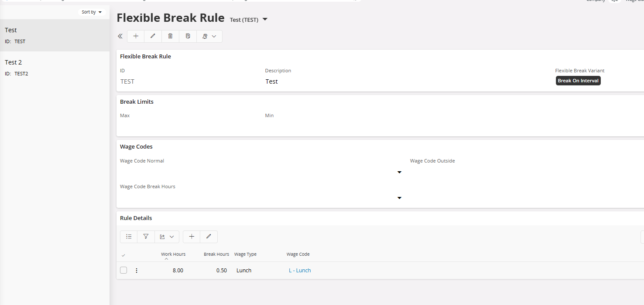
Task: Open the subscription bell icon menu
Action: tap(209, 36)
